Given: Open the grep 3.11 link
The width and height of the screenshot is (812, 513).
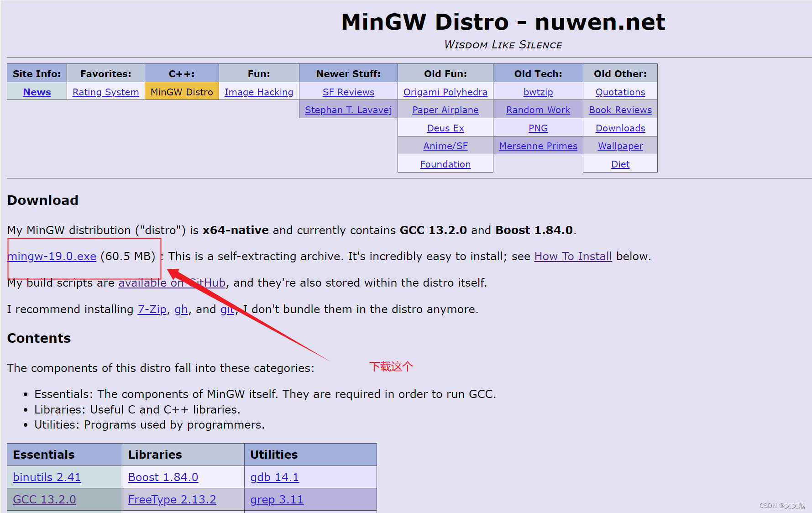Looking at the screenshot, I should click(x=277, y=499).
